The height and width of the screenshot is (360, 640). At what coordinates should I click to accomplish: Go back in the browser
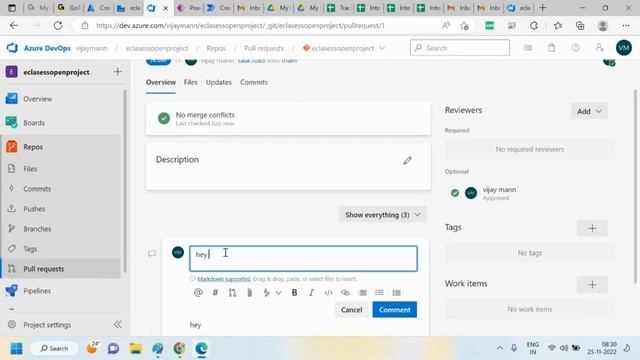(x=14, y=25)
